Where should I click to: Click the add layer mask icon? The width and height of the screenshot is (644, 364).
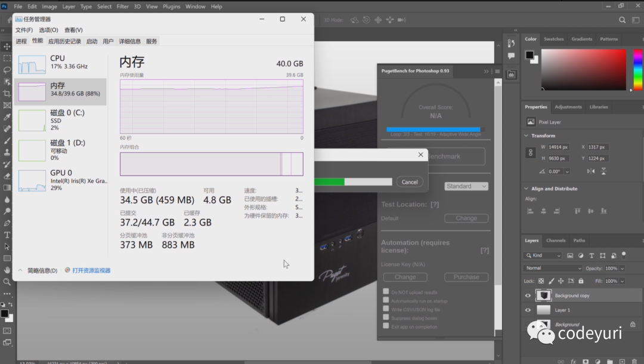(x=586, y=361)
